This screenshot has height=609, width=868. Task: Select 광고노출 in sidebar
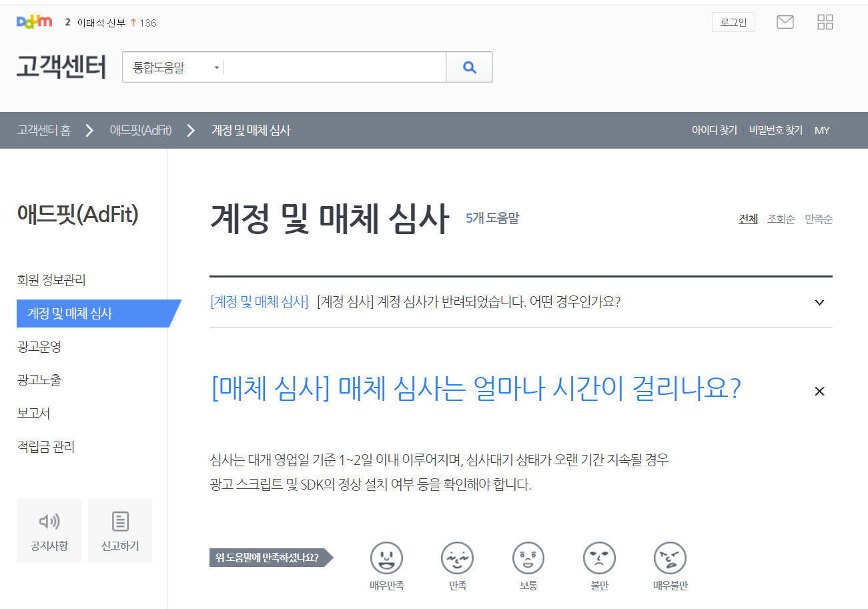click(x=39, y=380)
